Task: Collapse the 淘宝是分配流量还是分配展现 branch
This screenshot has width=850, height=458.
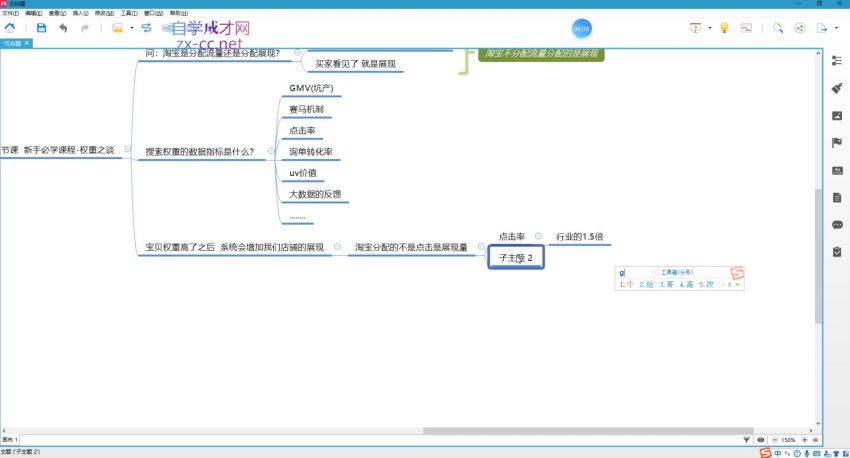Action: pyautogui.click(x=297, y=52)
